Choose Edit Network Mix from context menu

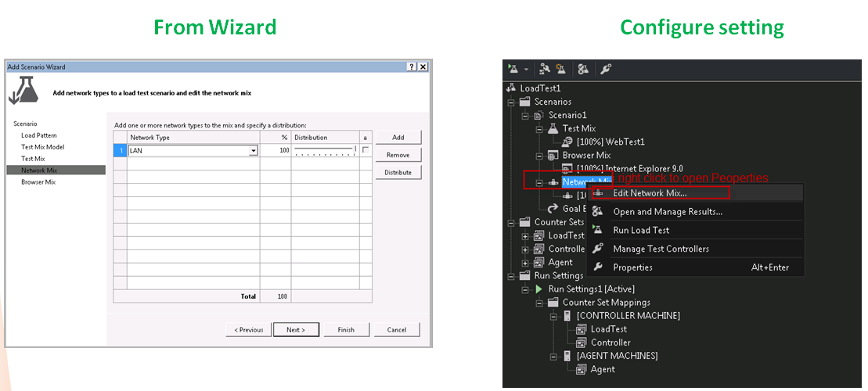click(650, 193)
